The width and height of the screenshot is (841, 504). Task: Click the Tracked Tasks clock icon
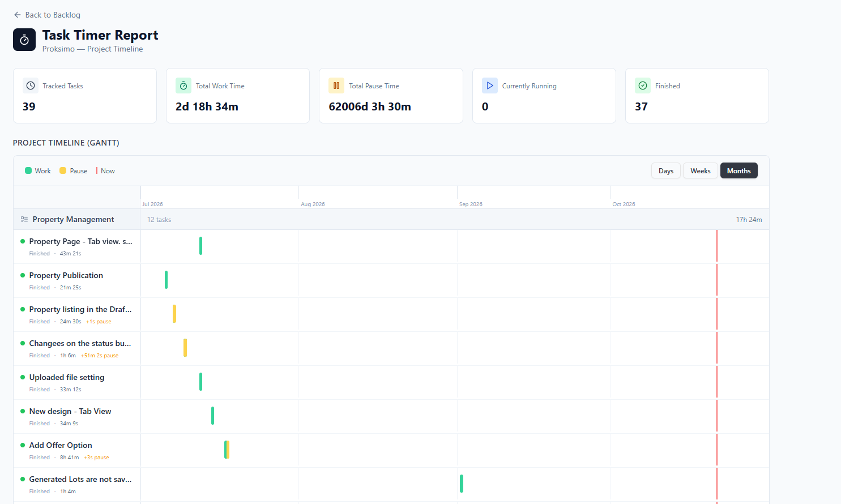click(x=31, y=86)
